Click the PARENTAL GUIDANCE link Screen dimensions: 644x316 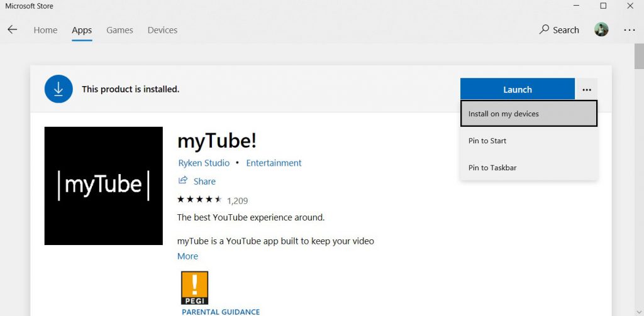[221, 312]
